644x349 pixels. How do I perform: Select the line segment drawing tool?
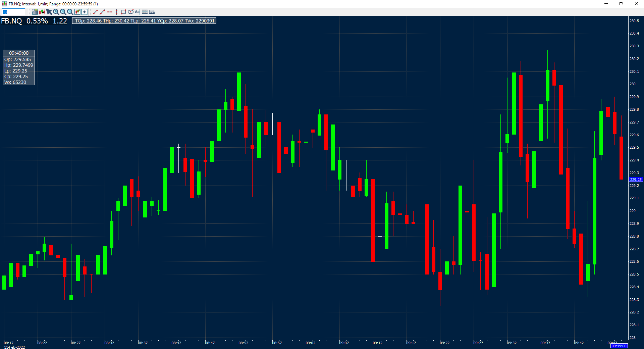point(95,12)
